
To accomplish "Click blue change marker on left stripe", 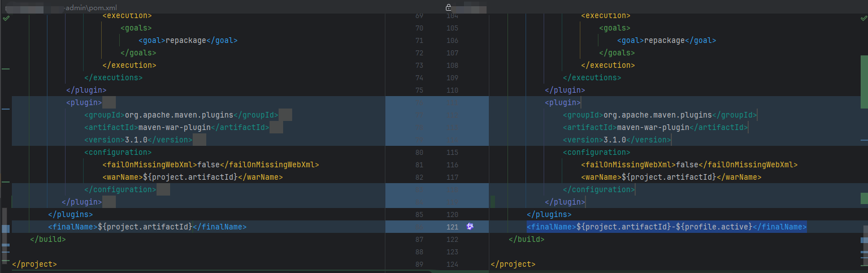I will pyautogui.click(x=6, y=109).
